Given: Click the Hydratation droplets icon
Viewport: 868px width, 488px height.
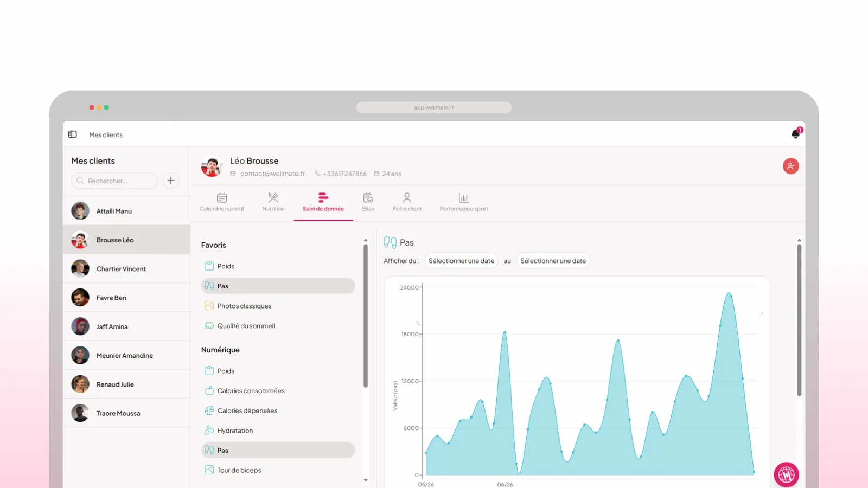Looking at the screenshot, I should pos(209,431).
